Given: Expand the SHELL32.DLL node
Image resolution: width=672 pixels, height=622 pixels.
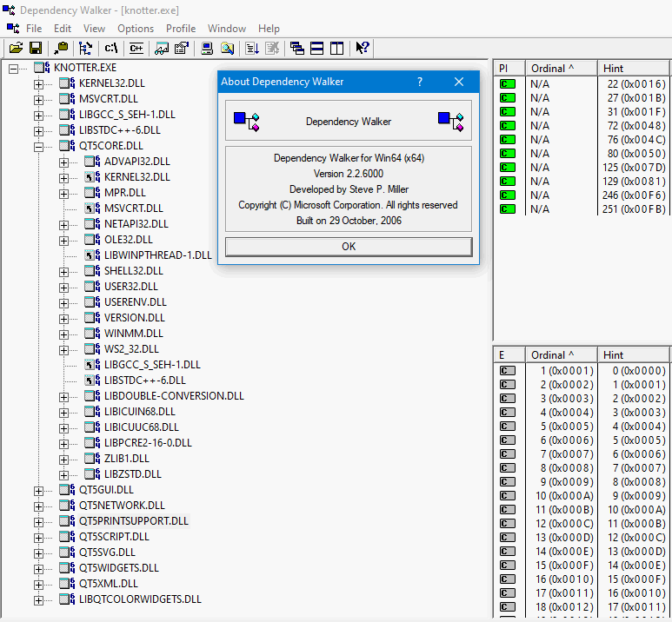Looking at the screenshot, I should [x=63, y=272].
